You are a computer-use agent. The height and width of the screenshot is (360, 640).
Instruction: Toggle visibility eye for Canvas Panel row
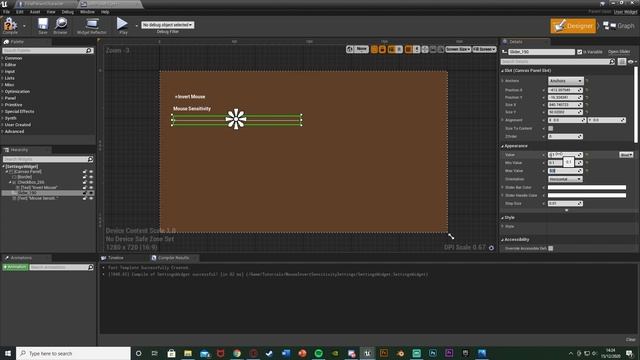91,172
